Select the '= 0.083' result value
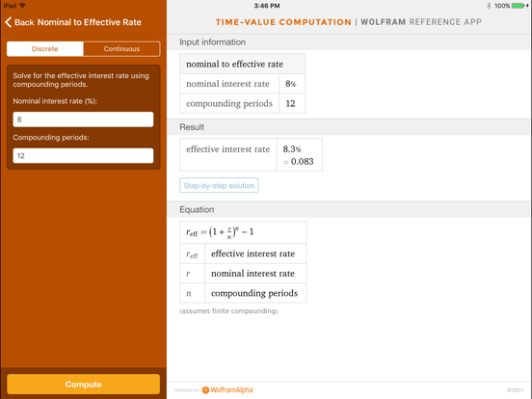This screenshot has height=399, width=532. click(298, 162)
